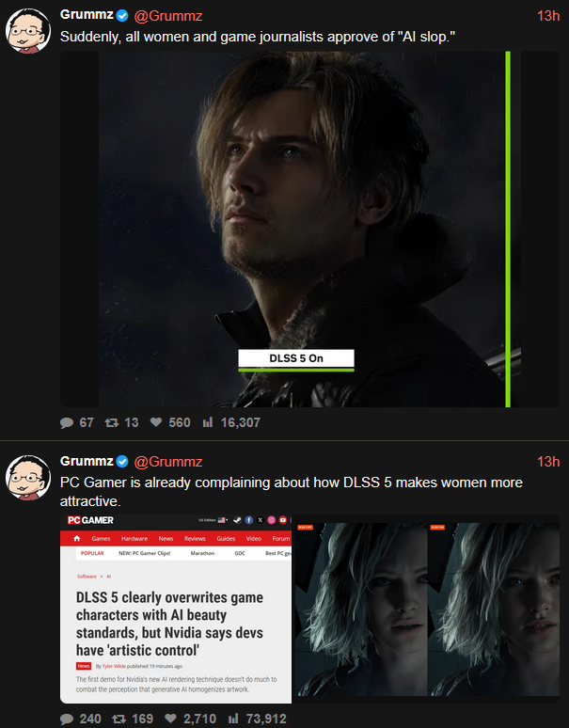Enlarge the DLSS female character comparison image
Screen dimensions: 569x728
pos(427,609)
